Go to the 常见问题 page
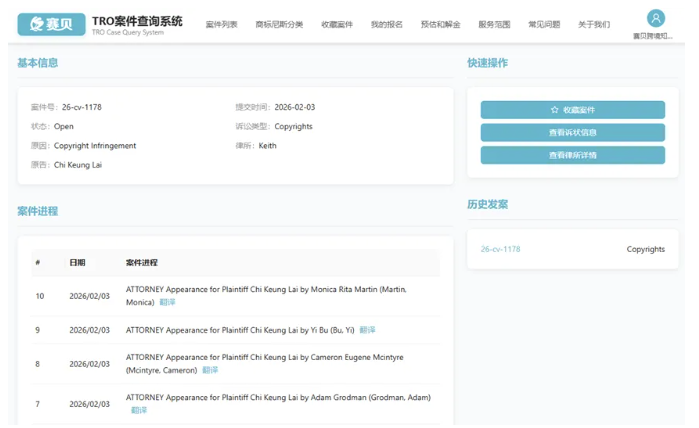This screenshot has width=699, height=428. [x=544, y=24]
